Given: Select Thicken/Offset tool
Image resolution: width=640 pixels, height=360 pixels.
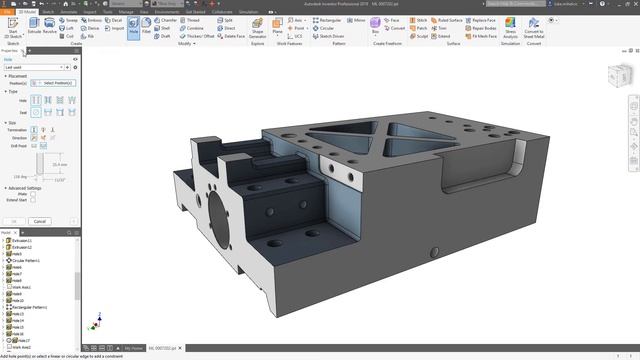Looking at the screenshot, I should click(x=197, y=36).
